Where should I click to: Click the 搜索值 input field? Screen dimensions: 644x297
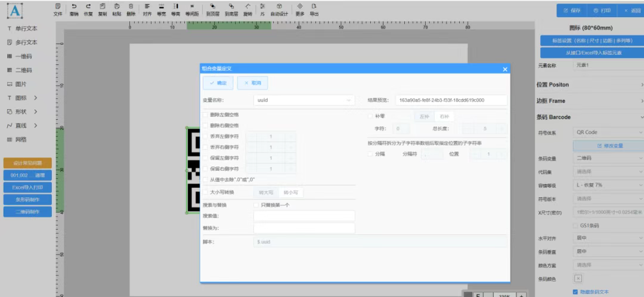click(x=304, y=216)
